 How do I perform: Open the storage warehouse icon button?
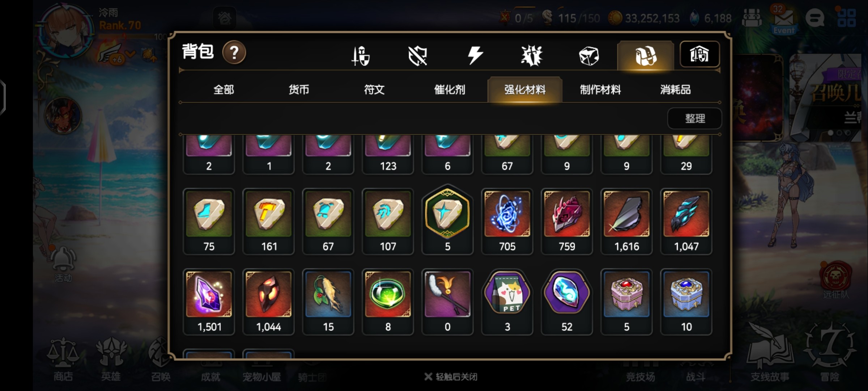point(699,54)
